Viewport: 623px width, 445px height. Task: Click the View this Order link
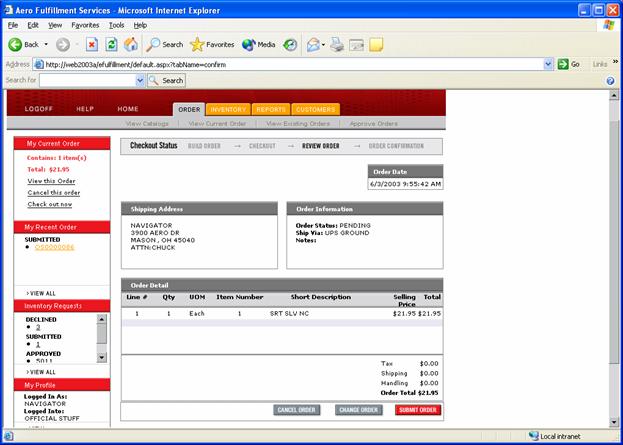[x=51, y=181]
